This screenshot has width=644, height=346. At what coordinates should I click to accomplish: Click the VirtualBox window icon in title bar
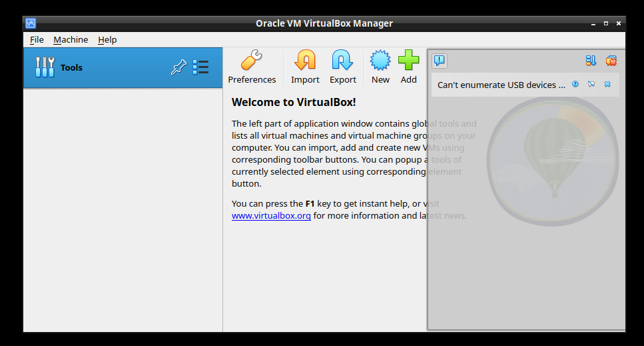click(x=31, y=23)
